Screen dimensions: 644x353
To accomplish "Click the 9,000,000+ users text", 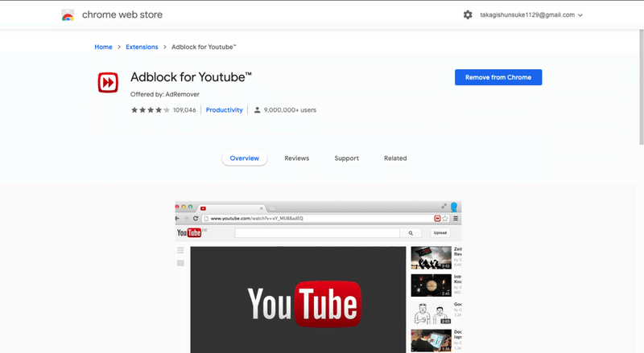I will point(290,110).
